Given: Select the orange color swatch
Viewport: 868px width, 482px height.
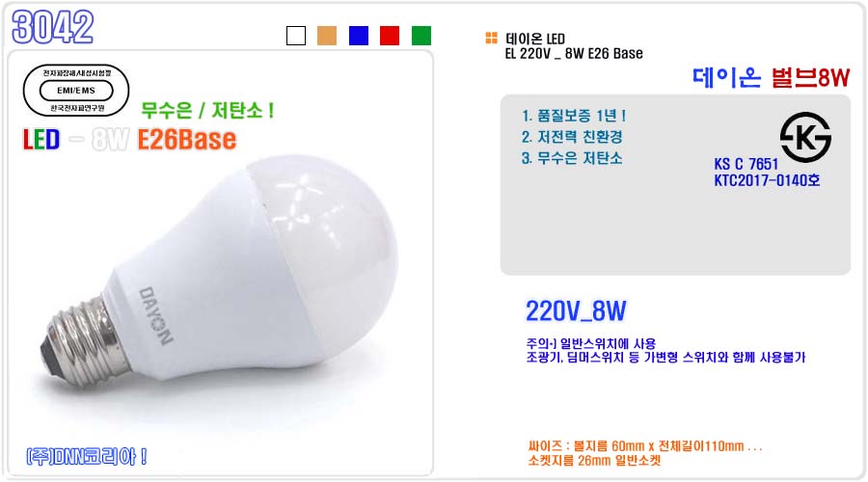Looking at the screenshot, I should tap(327, 36).
